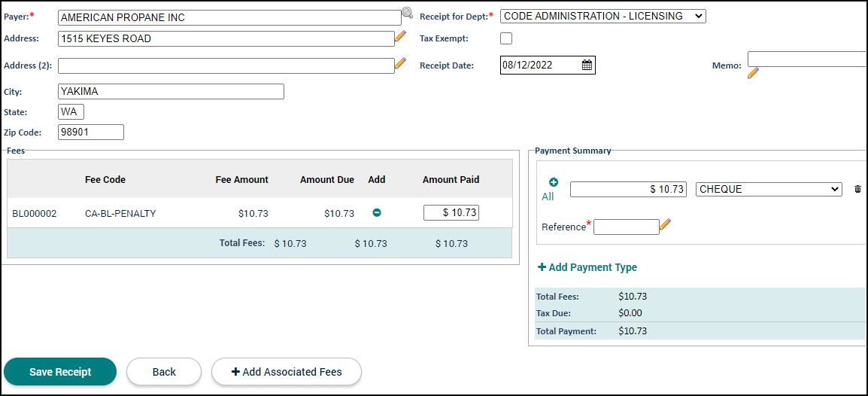Click the Amount Paid column header
Screen dimensions: 868x396
[451, 179]
